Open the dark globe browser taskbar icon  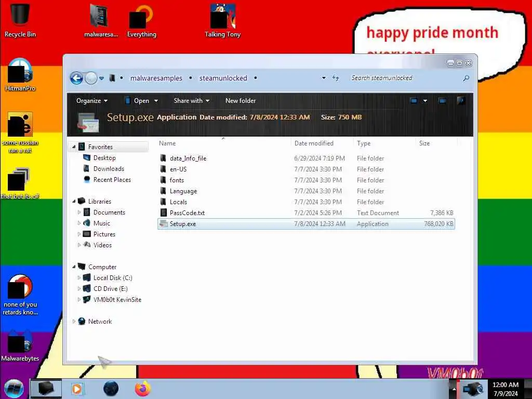tap(111, 389)
